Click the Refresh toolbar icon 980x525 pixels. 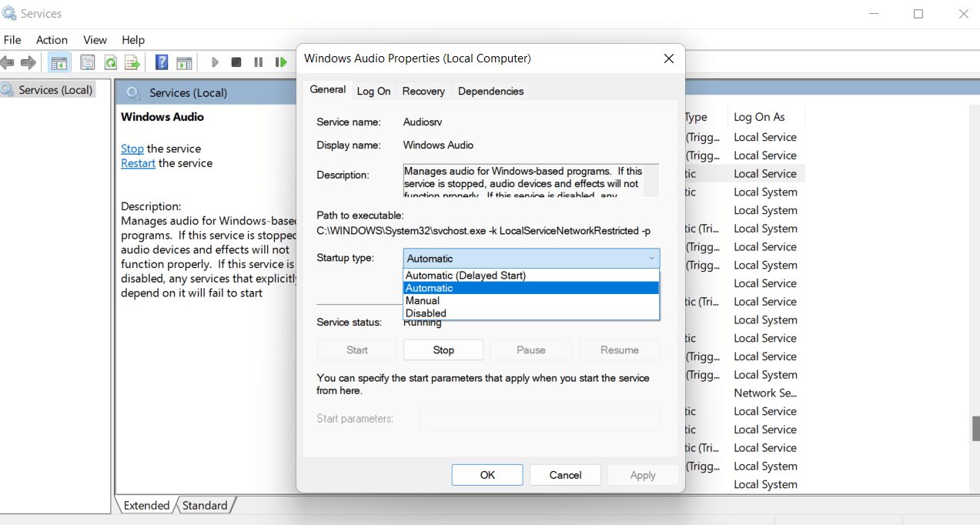110,62
